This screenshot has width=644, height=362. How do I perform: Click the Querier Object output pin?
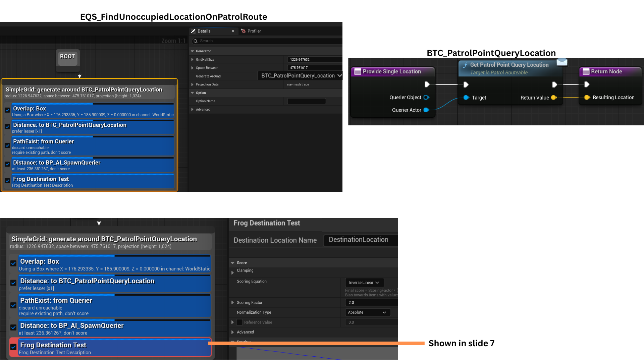(426, 98)
